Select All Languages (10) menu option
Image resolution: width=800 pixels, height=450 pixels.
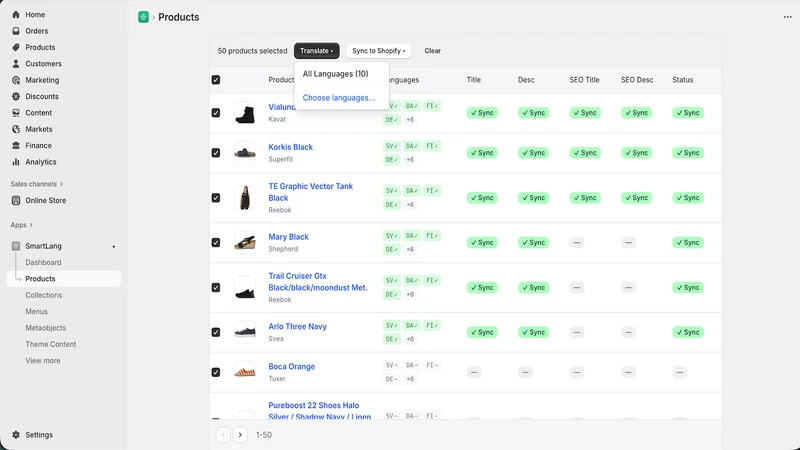(x=335, y=74)
